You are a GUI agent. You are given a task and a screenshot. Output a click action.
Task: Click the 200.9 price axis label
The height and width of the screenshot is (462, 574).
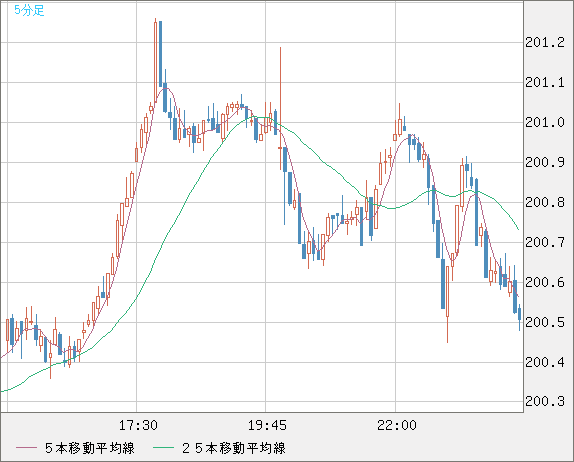[545, 162]
